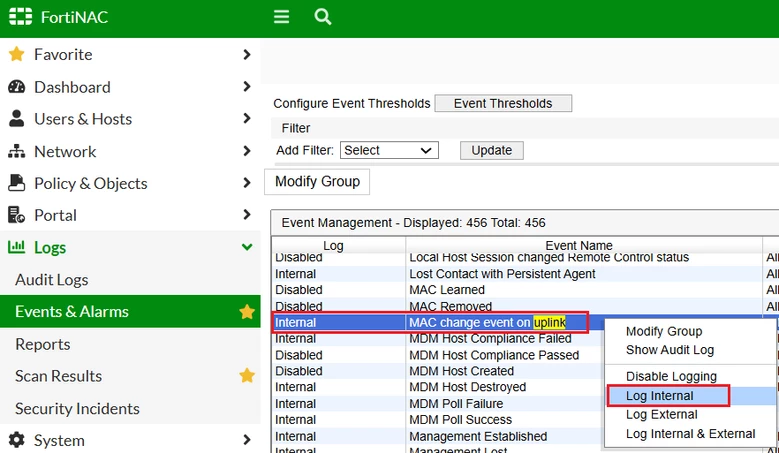Click the Users & Hosts person icon
Screen dimensions: 779x453
pyautogui.click(x=16, y=118)
